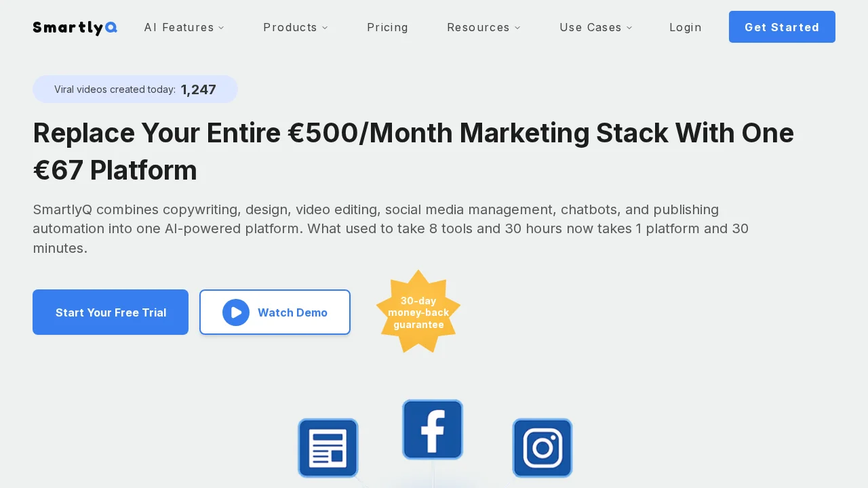Click the viral videos created counter badge
The height and width of the screenshot is (488, 868).
135,89
